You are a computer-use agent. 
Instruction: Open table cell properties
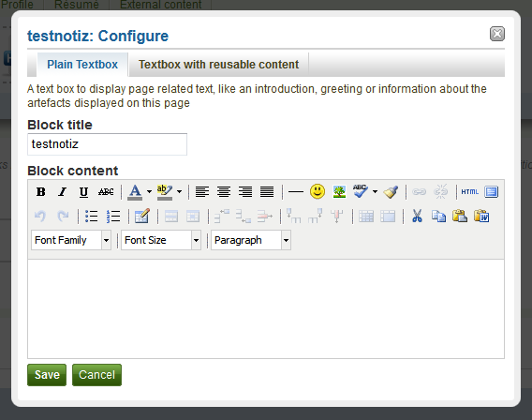[193, 217]
